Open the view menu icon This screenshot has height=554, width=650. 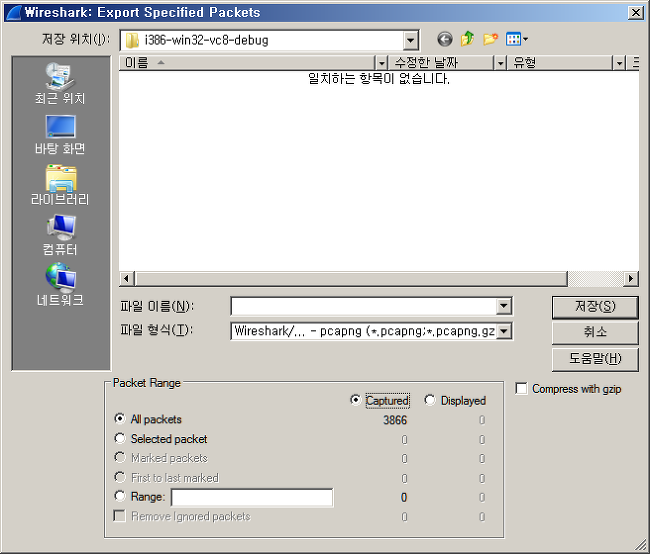[x=516, y=39]
